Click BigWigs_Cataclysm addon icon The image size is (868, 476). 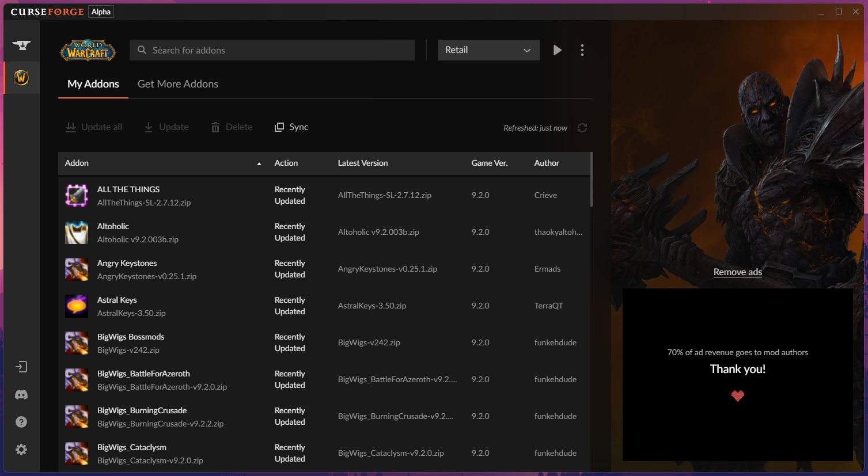pyautogui.click(x=77, y=454)
